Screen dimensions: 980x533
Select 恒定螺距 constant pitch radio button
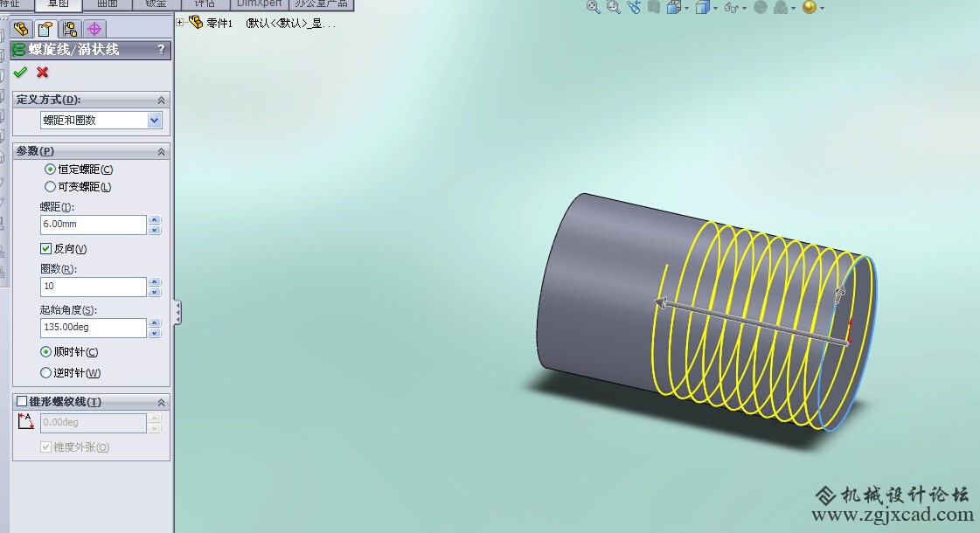click(50, 170)
